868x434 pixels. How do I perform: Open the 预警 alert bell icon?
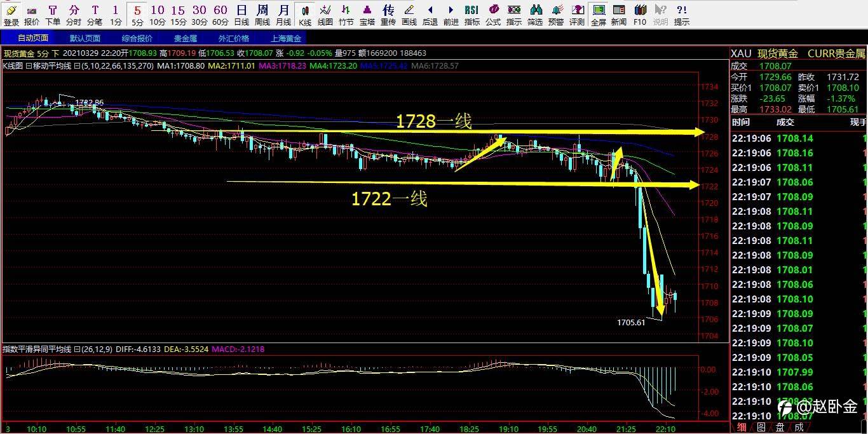click(556, 14)
